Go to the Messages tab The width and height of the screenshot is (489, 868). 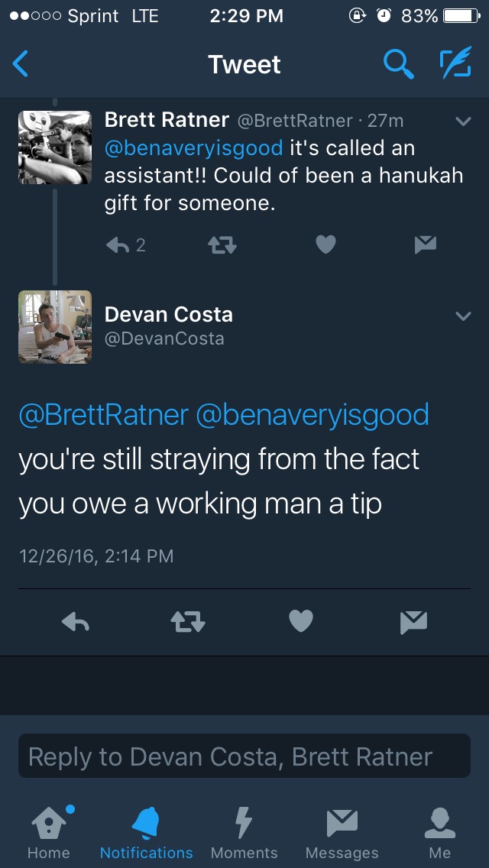pyautogui.click(x=342, y=831)
